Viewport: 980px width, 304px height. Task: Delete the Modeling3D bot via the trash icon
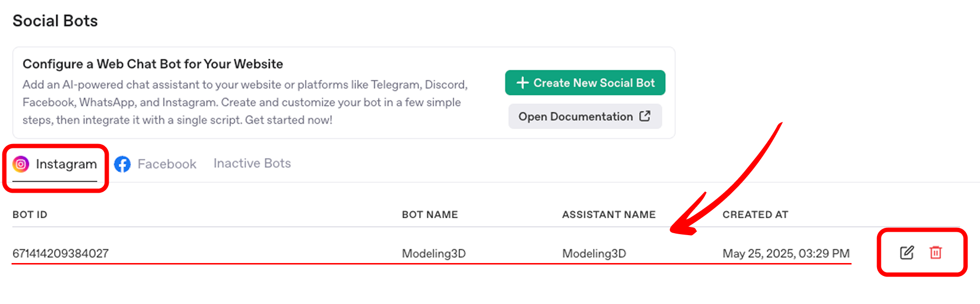pos(936,252)
